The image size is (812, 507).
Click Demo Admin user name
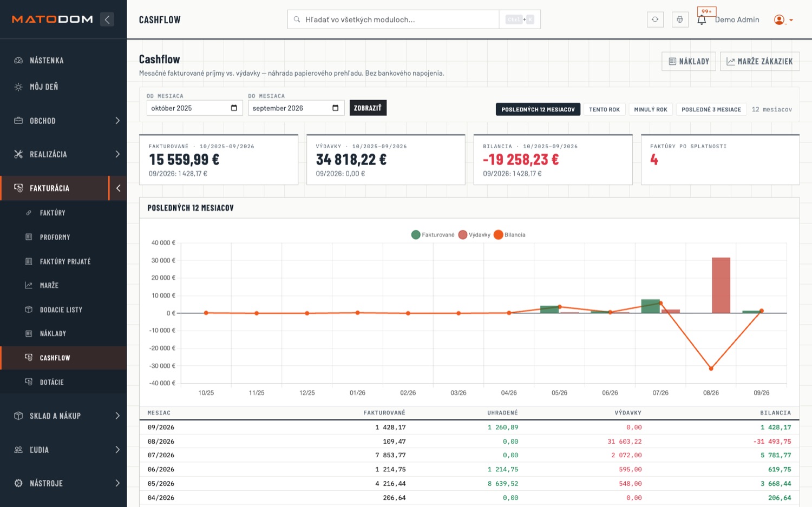click(737, 19)
